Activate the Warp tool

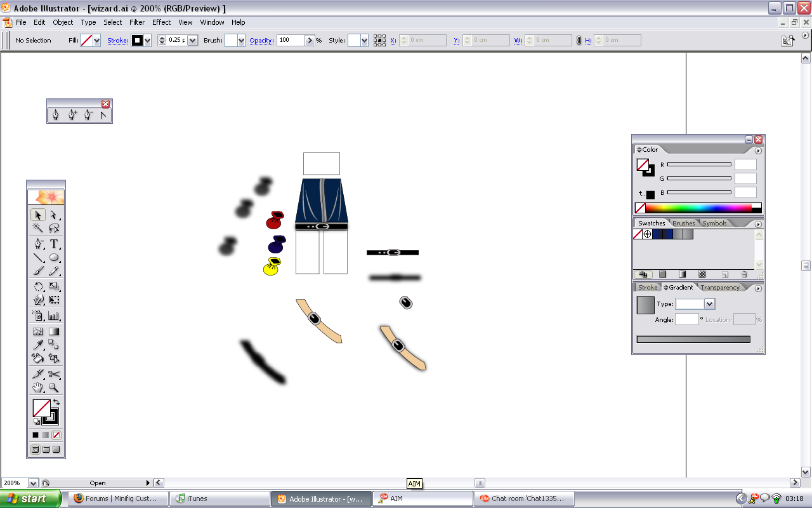[x=38, y=300]
